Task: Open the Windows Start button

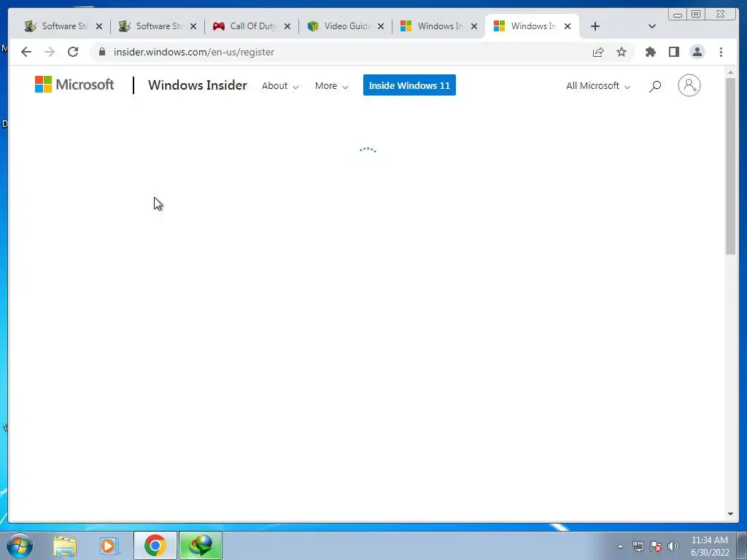Action: tap(20, 545)
